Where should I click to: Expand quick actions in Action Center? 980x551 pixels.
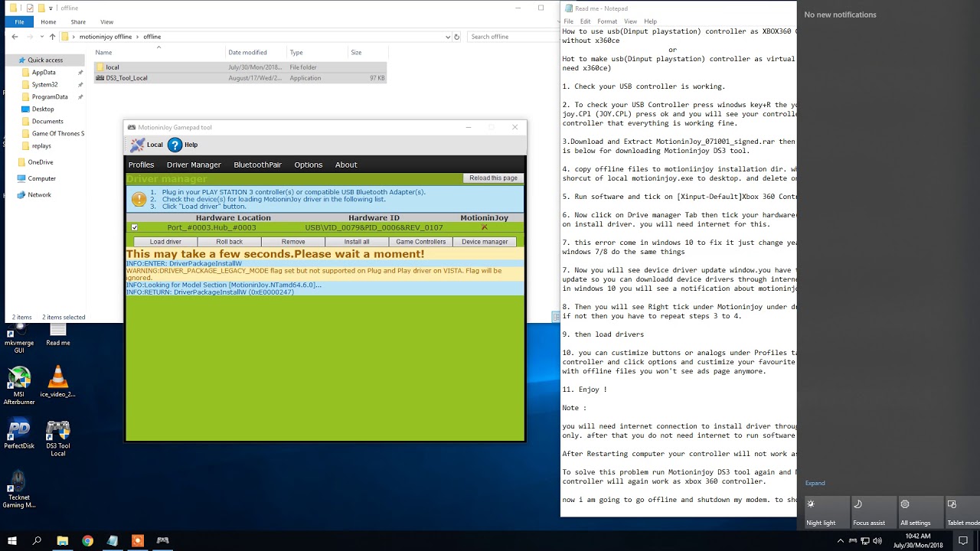815,483
